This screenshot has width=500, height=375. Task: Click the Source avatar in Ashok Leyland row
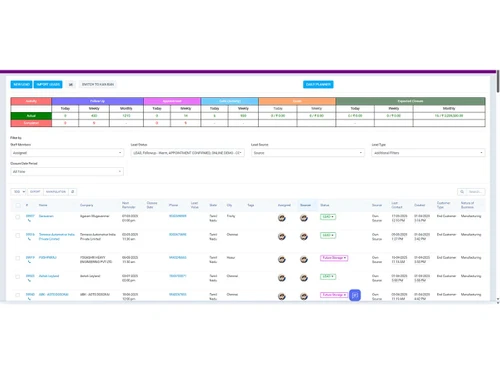click(x=304, y=278)
